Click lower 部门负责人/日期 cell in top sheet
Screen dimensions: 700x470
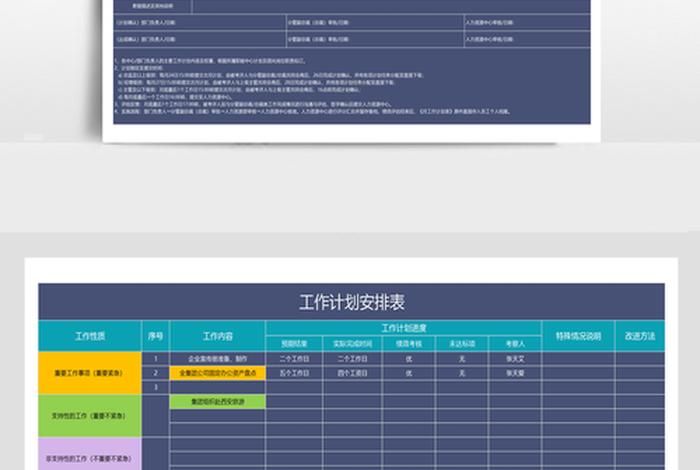pyautogui.click(x=200, y=39)
